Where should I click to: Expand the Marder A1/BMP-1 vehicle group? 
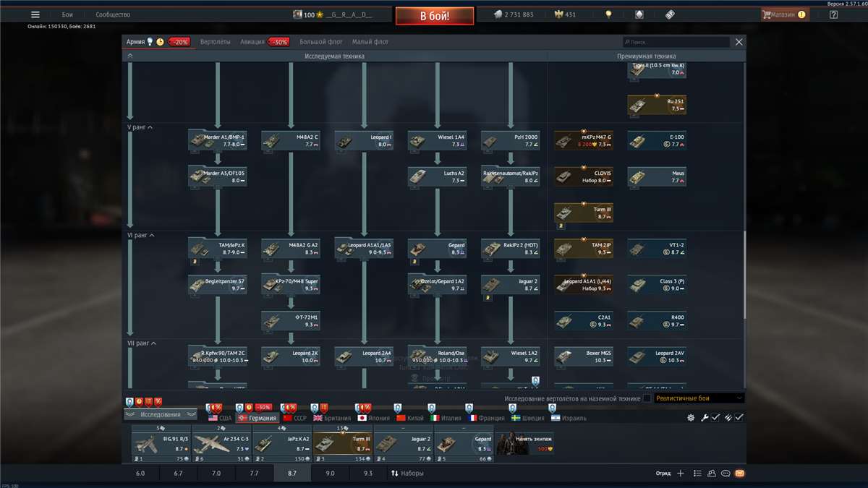click(217, 140)
